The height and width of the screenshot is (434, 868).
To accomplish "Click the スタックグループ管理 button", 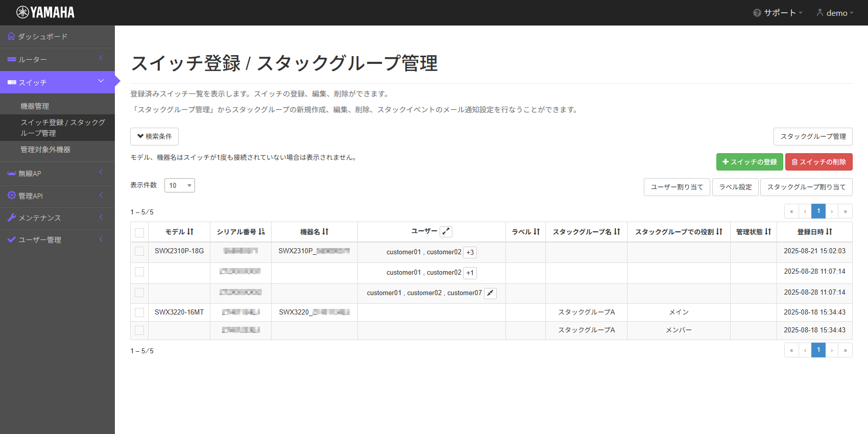I will click(x=813, y=136).
